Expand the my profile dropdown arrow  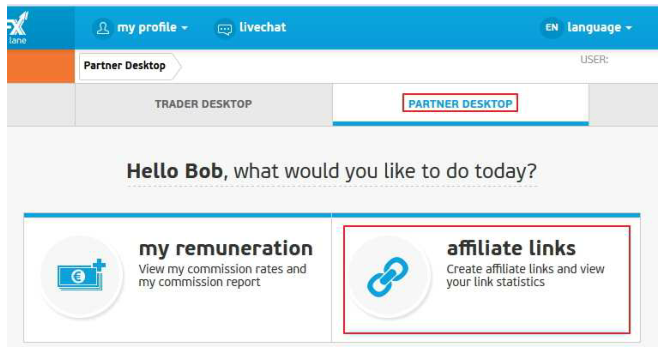click(185, 28)
